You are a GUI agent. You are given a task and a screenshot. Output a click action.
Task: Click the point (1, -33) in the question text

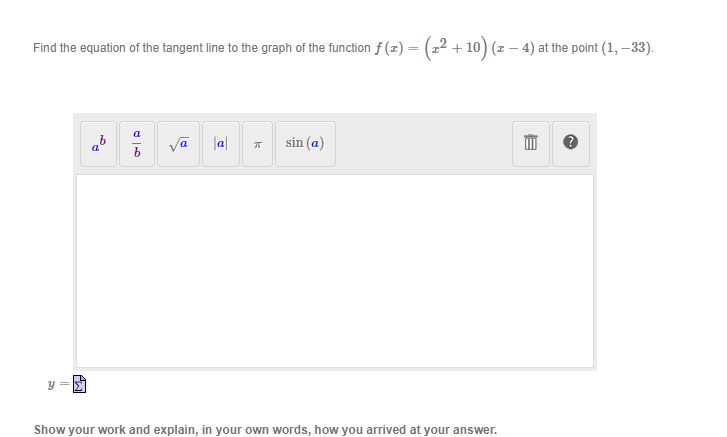[626, 48]
